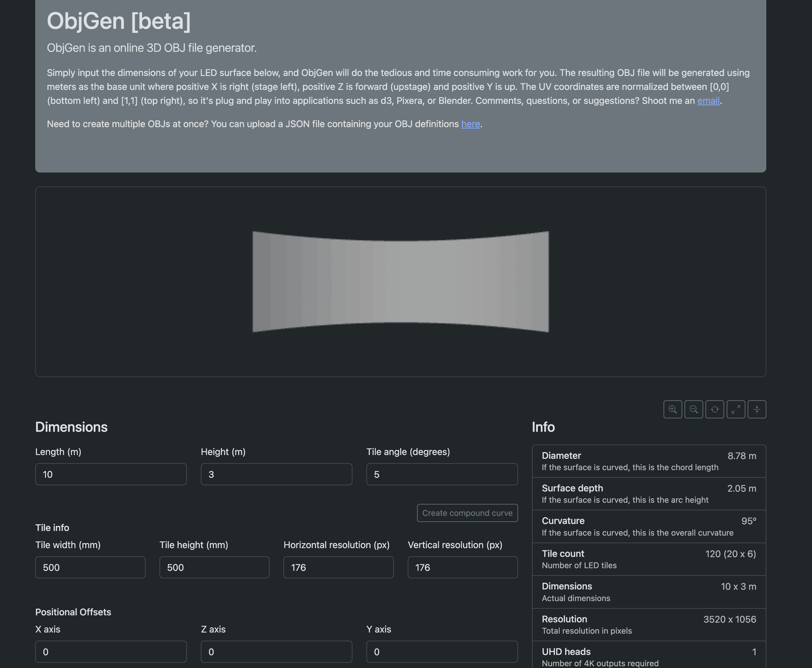Screen dimensions: 812x668
Task: Select the Tile angle degrees input
Action: pyautogui.click(x=442, y=475)
